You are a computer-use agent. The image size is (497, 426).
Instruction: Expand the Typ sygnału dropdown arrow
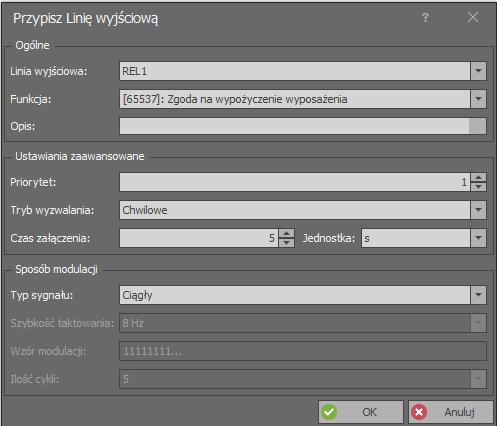[x=478, y=295]
